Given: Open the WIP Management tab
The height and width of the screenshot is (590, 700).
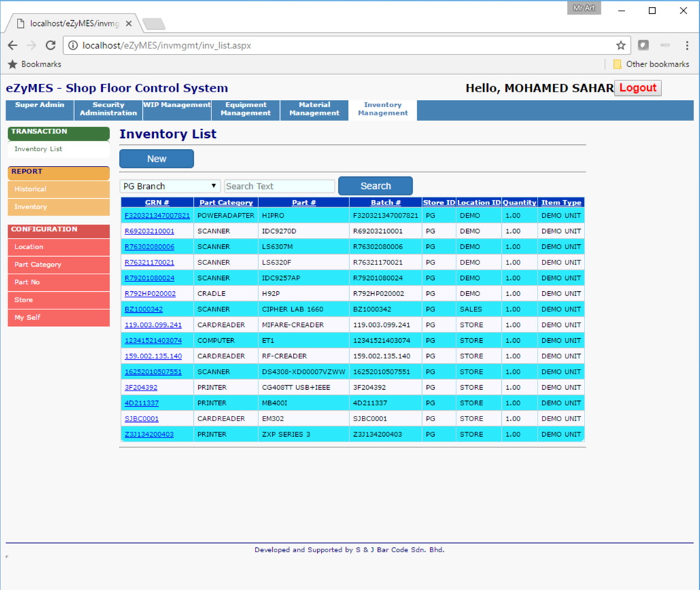Looking at the screenshot, I should 176,105.
